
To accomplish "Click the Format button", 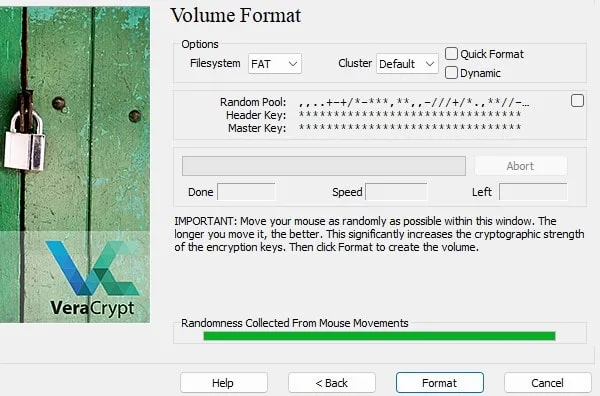I will coord(440,383).
